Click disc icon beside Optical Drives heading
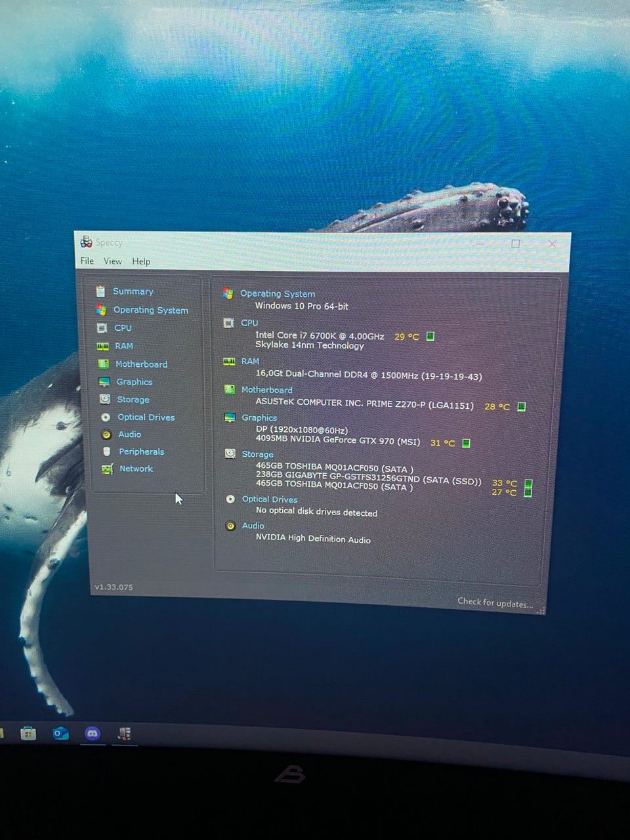Viewport: 630px width, 840px height. [x=230, y=499]
